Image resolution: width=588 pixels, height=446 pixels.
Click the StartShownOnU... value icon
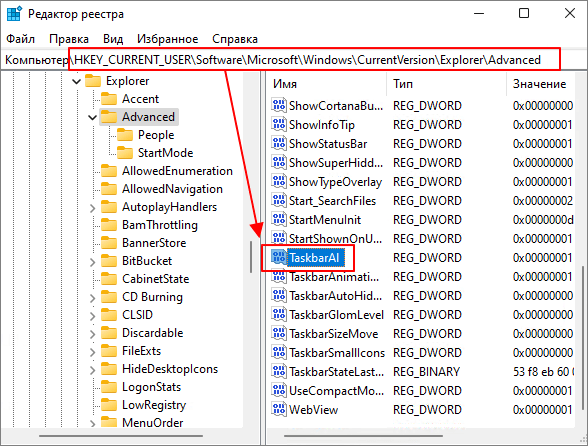pos(279,239)
